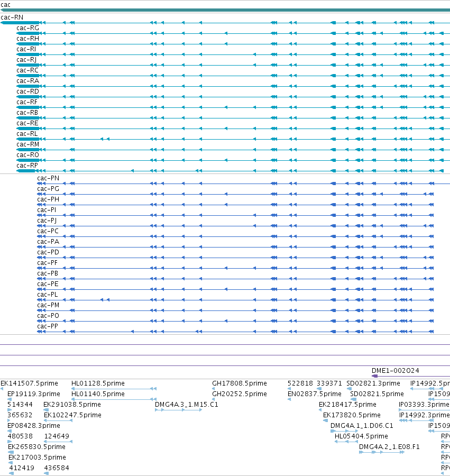This screenshot has height=476, width=450.
Task: Select EST EK217003.5prime label
Action: [37, 457]
